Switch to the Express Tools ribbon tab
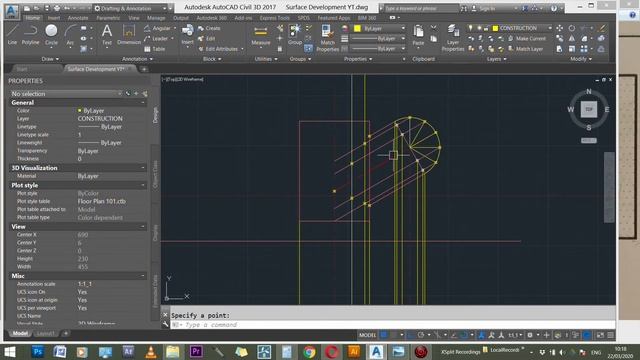This screenshot has height=360, width=640. pos(274,18)
